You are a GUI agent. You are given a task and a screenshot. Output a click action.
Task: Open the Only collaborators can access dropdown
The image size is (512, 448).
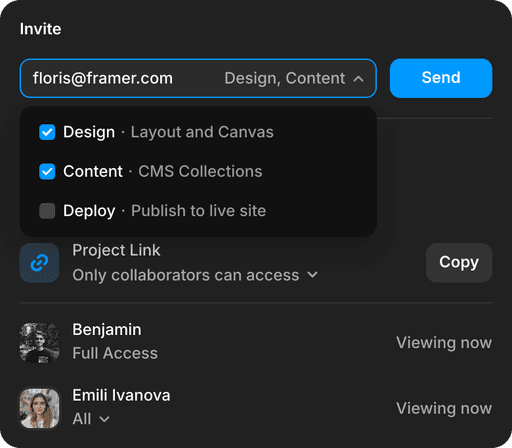195,275
